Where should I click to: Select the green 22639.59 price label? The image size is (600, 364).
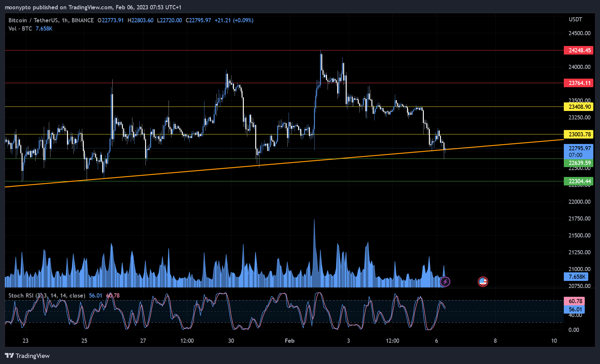pos(578,163)
